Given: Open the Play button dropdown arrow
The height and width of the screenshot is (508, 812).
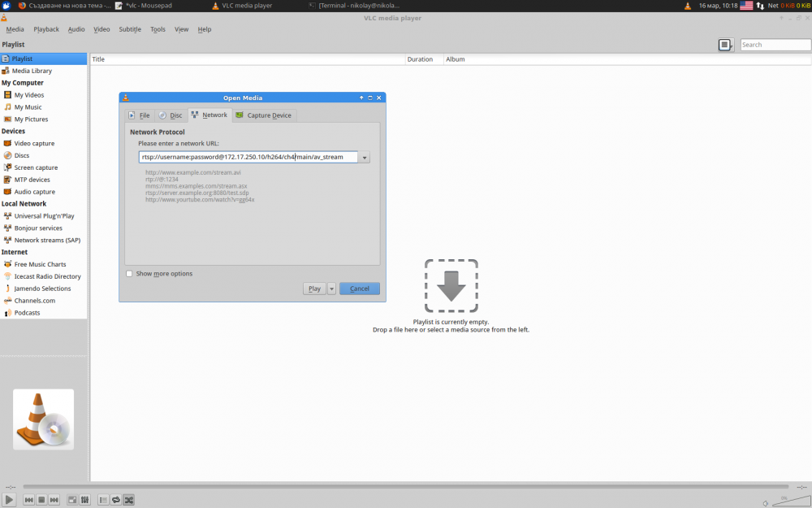Looking at the screenshot, I should point(331,289).
